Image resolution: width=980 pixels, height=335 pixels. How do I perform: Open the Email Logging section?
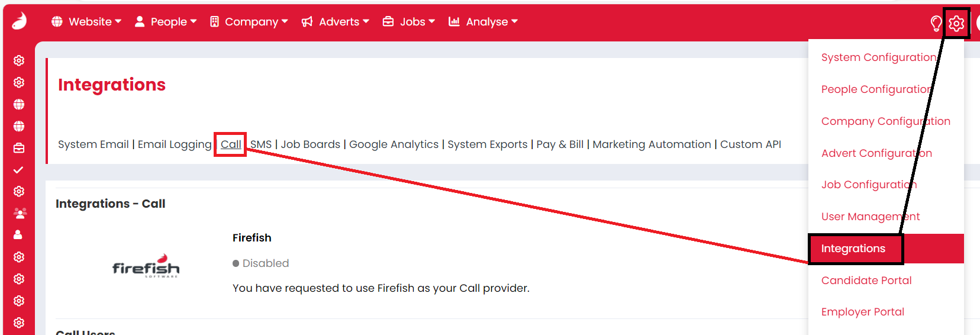pos(175,144)
